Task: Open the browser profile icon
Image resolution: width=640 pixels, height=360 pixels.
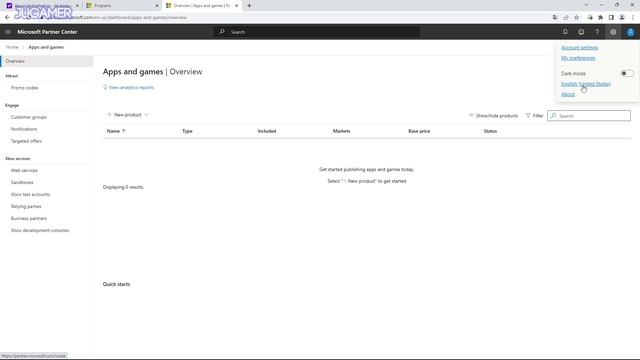Action: (x=622, y=18)
